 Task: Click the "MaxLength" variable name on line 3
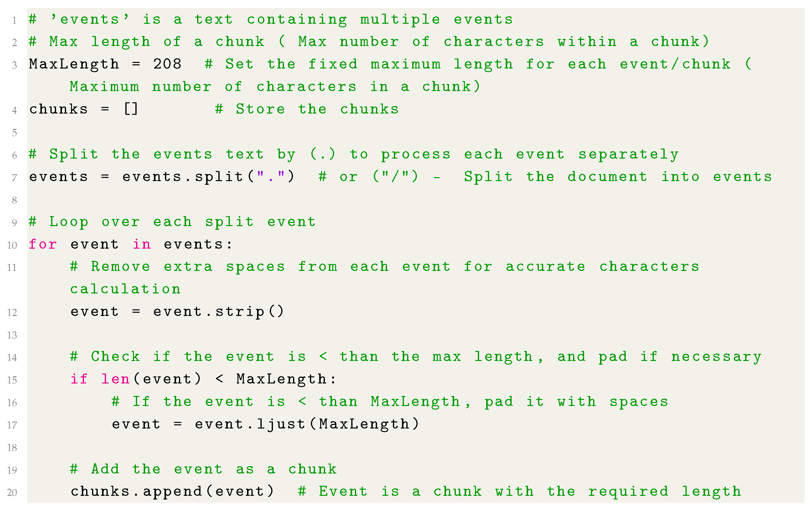click(x=74, y=64)
